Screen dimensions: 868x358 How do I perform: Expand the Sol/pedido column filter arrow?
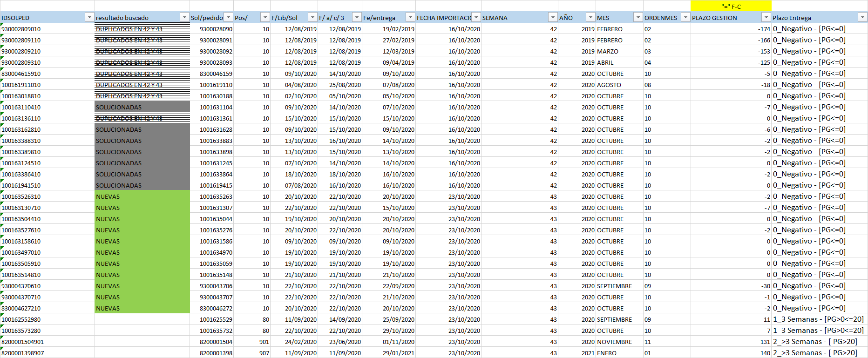228,17
